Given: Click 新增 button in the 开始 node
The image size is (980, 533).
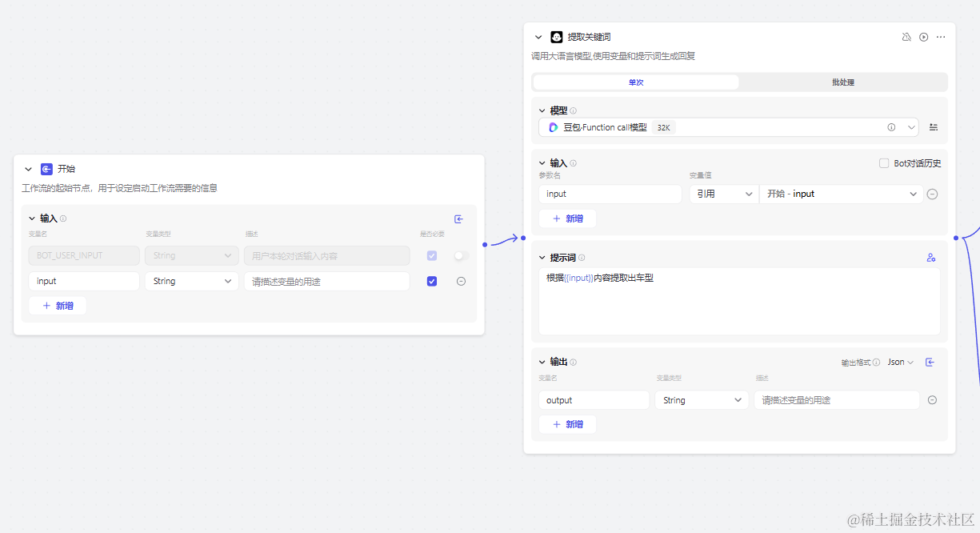Looking at the screenshot, I should pyautogui.click(x=58, y=306).
